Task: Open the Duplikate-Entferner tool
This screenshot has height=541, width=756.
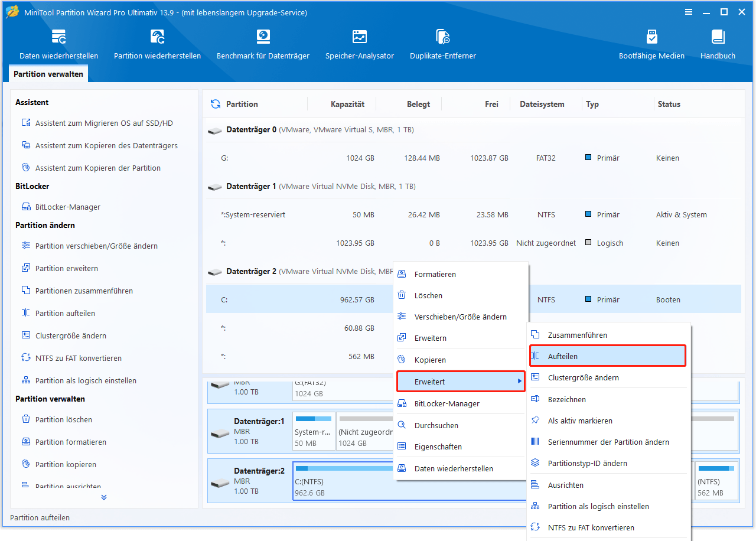Action: [443, 44]
